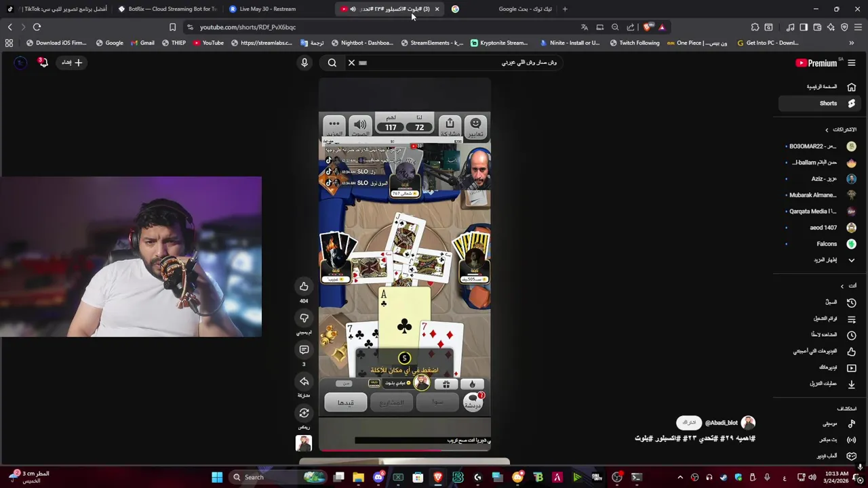The height and width of the screenshot is (488, 868).
Task: Click the YouTube search magnifier button
Action: [x=332, y=62]
